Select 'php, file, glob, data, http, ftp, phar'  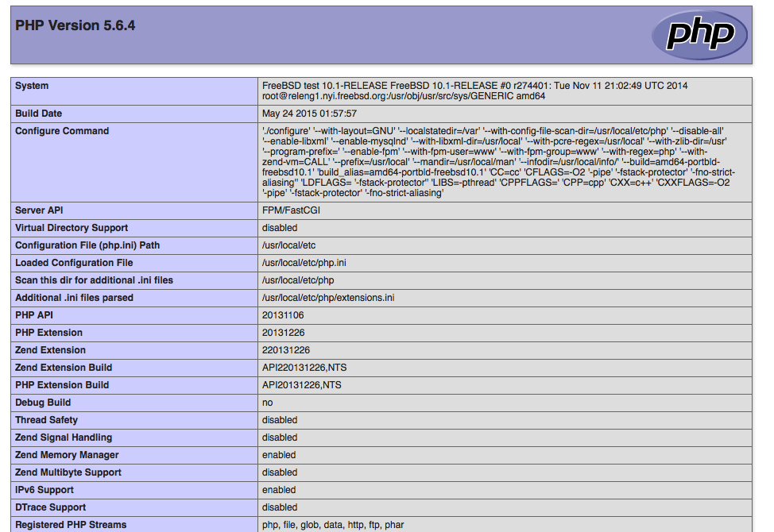click(x=333, y=525)
